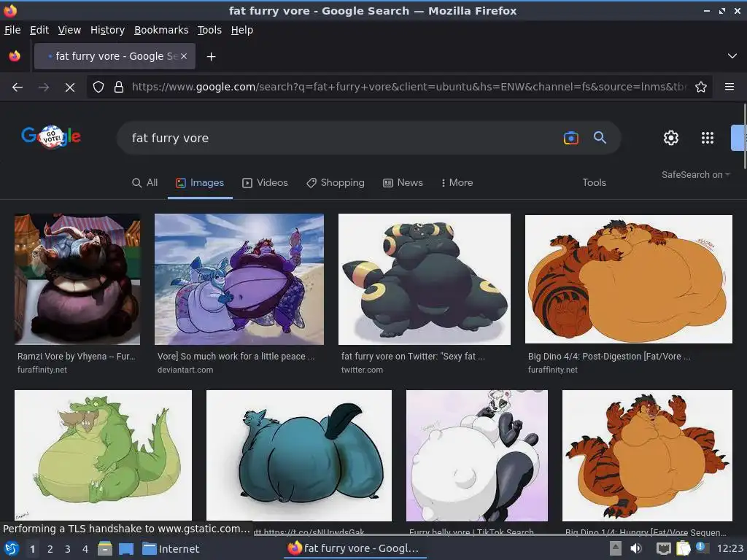
Task: Open the Bookmarks menu
Action: click(161, 30)
